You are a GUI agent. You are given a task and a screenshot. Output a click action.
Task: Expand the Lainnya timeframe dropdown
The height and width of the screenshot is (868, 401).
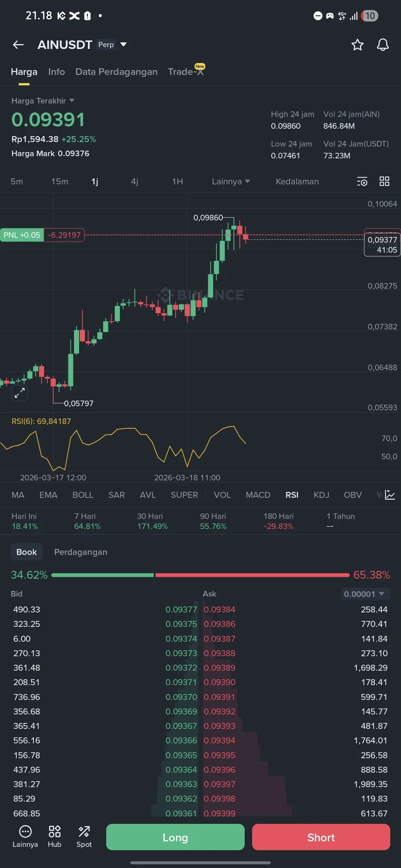[231, 181]
